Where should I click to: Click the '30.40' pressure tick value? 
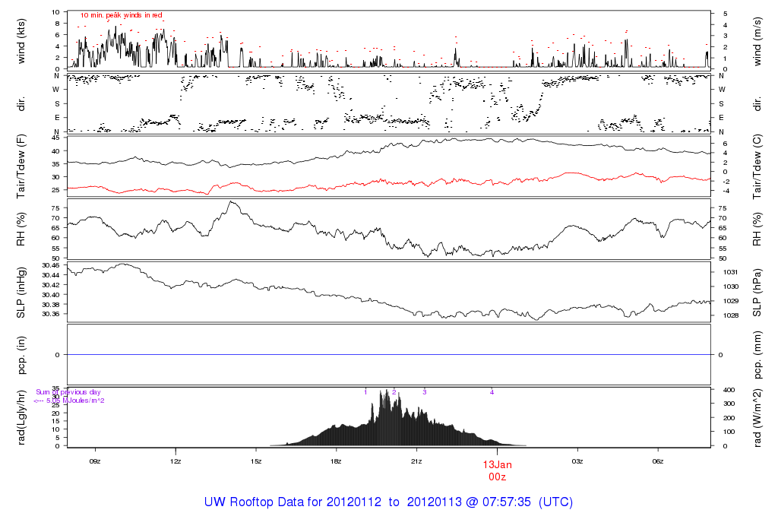point(51,295)
